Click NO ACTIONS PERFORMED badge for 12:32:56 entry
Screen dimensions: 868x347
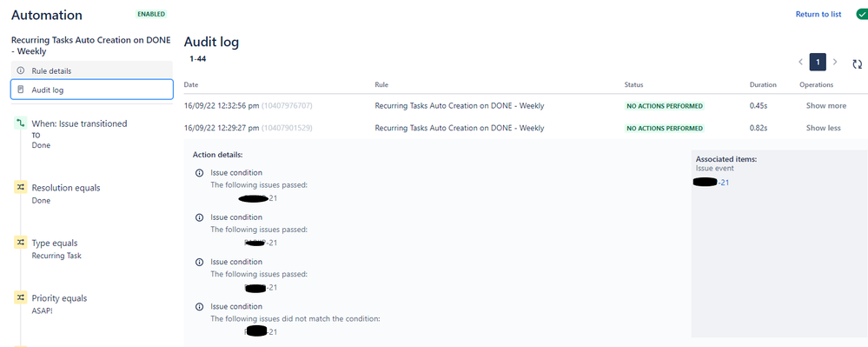pyautogui.click(x=665, y=106)
